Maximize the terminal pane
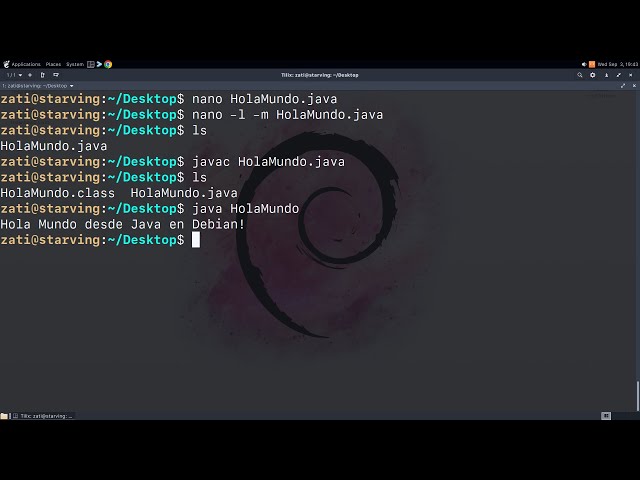This screenshot has height=480, width=640. pyautogui.click(x=623, y=86)
